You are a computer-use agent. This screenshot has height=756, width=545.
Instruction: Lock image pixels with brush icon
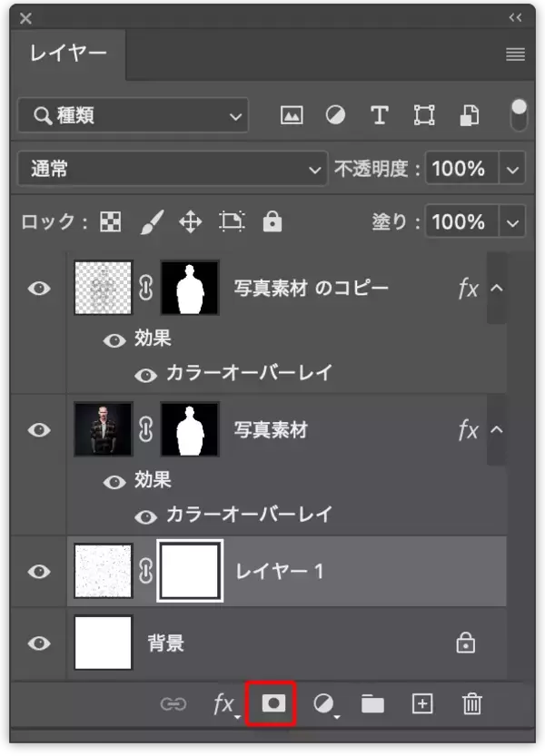(152, 222)
